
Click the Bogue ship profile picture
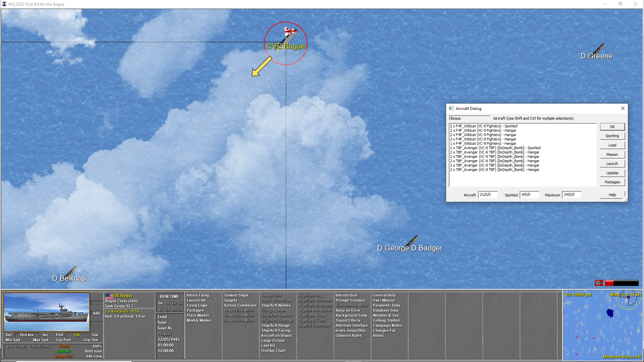(47, 312)
